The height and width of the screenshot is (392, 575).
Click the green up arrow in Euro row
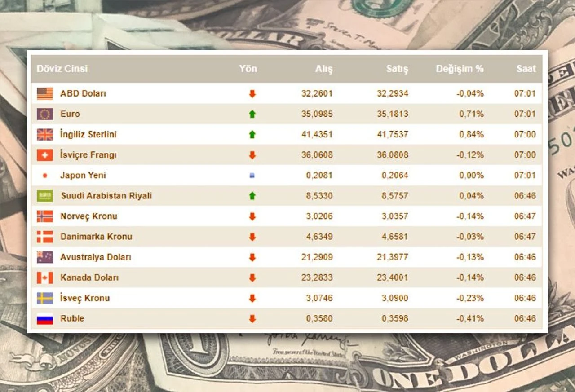(252, 114)
